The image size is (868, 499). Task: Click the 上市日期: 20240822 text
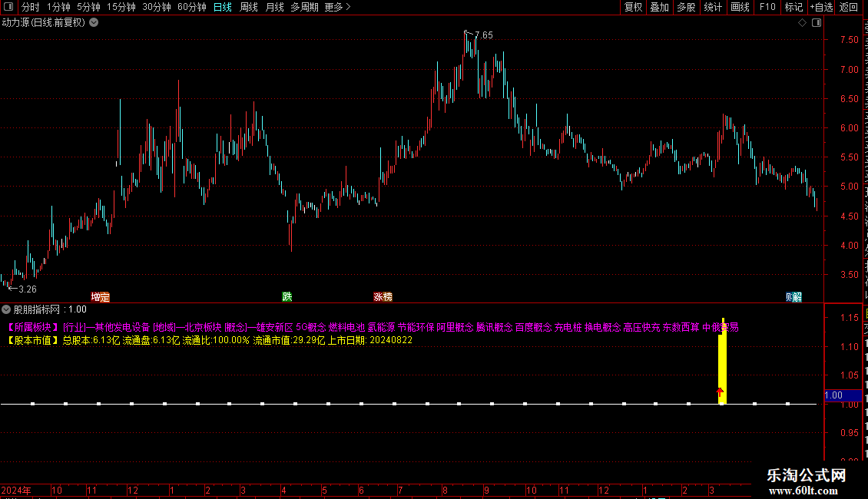coord(369,340)
